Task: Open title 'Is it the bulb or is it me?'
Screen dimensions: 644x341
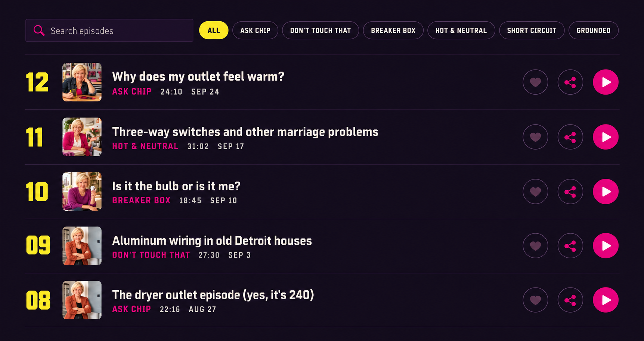Action: [x=176, y=186]
